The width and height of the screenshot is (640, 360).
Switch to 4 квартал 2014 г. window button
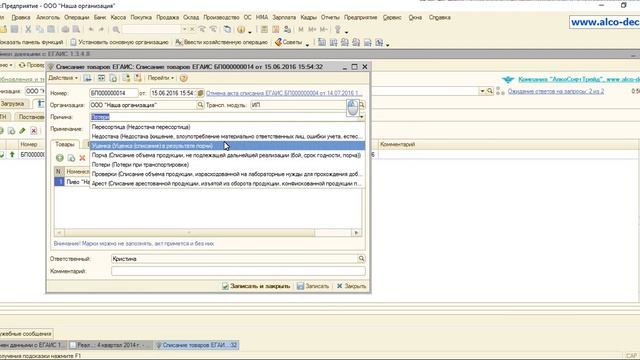pyautogui.click(x=110, y=345)
